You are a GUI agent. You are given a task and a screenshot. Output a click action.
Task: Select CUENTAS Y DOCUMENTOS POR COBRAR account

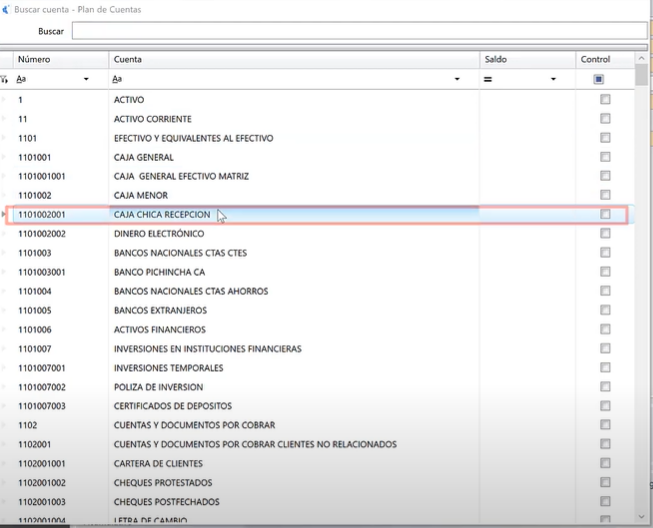194,426
